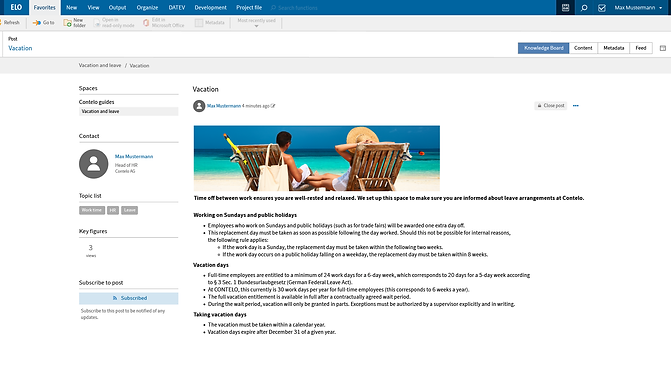Click the Vacation days heading

point(211,265)
